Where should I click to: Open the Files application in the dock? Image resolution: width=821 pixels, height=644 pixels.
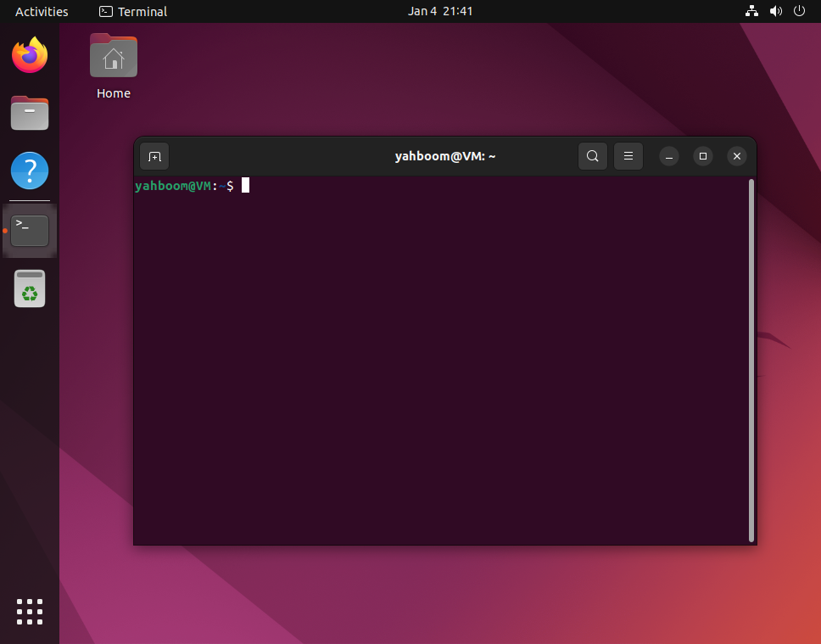[30, 113]
